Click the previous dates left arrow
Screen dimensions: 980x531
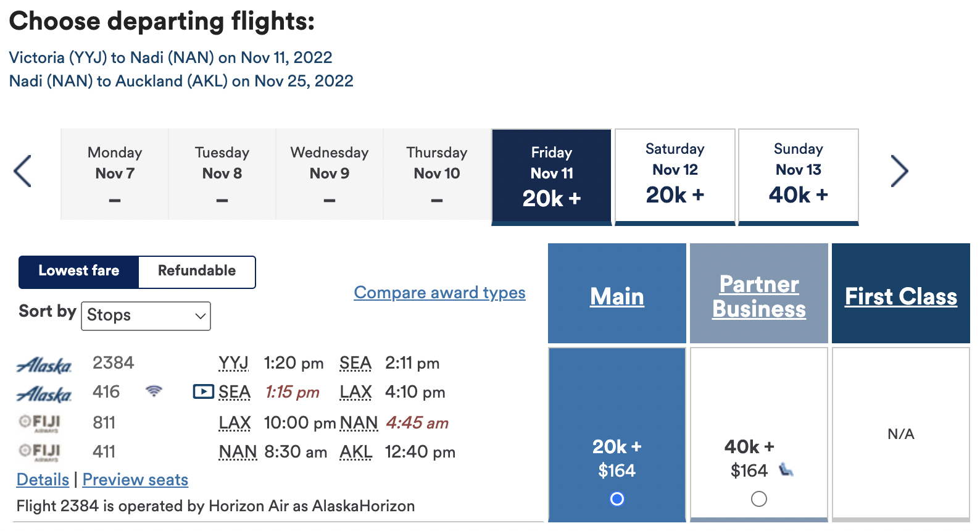(x=23, y=171)
